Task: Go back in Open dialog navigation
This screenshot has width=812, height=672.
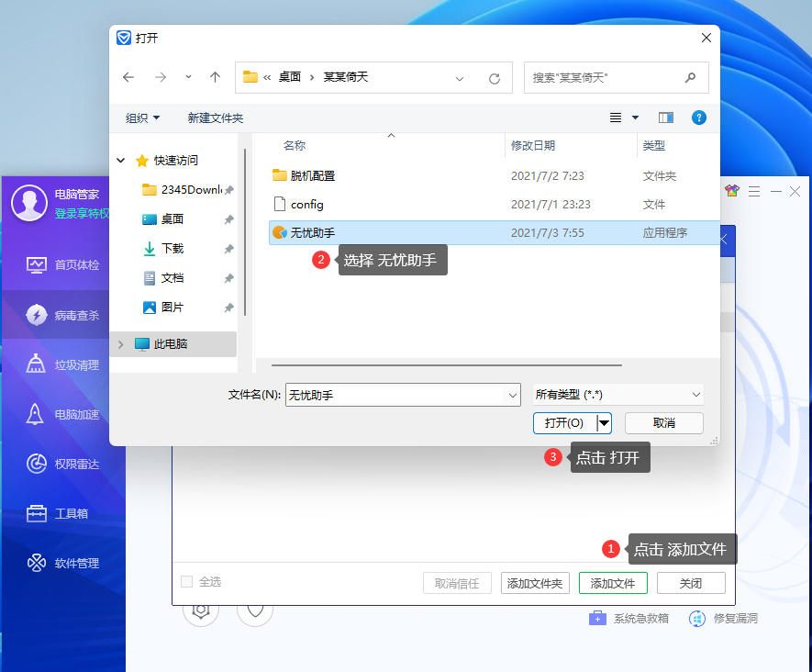Action: coord(128,77)
